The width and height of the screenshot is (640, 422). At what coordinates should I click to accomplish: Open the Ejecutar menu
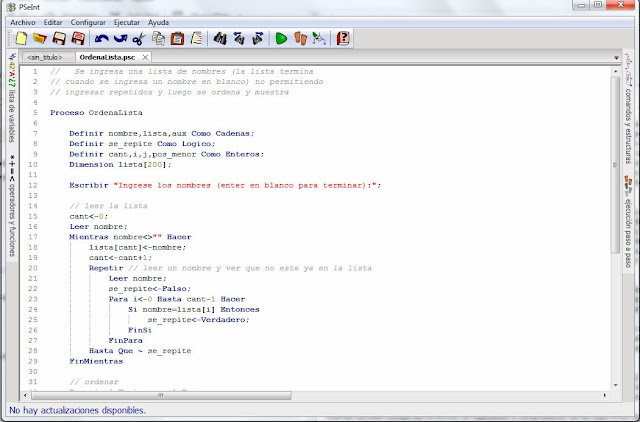(127, 22)
